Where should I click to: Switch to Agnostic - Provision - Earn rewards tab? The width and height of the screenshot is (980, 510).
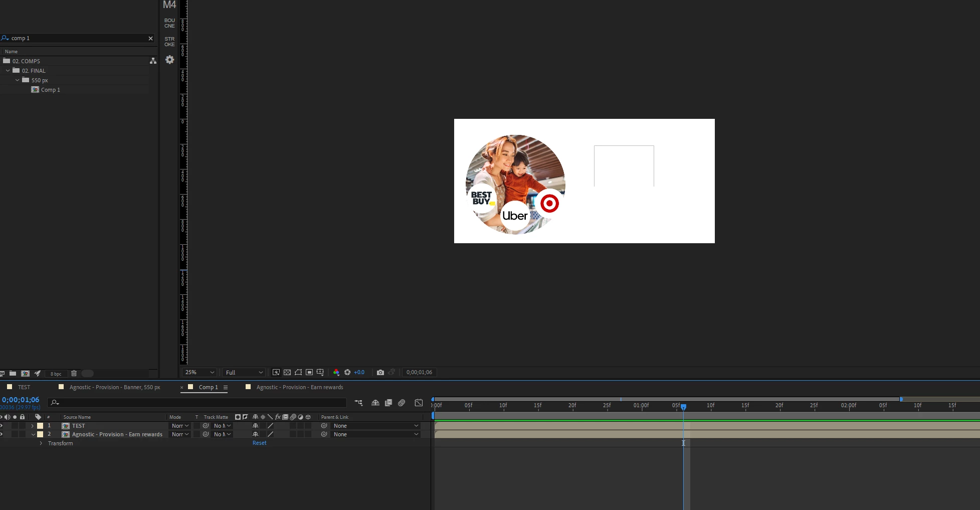300,387
